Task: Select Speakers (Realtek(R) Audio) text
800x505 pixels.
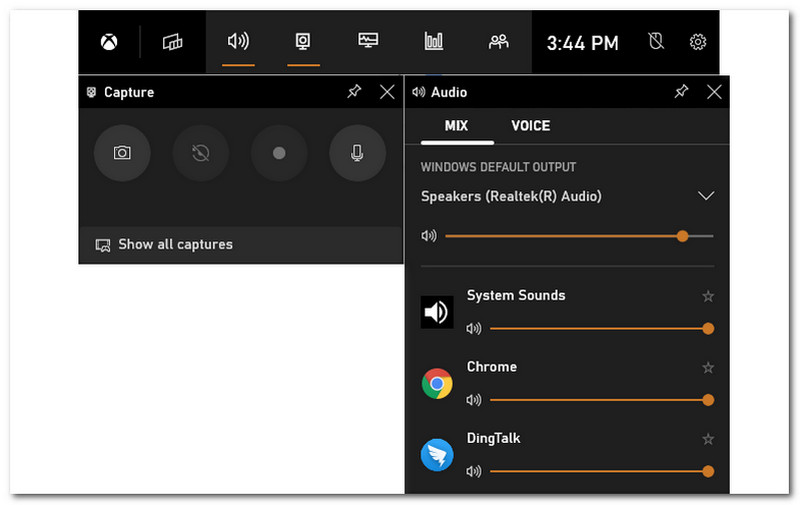Action: (x=511, y=196)
